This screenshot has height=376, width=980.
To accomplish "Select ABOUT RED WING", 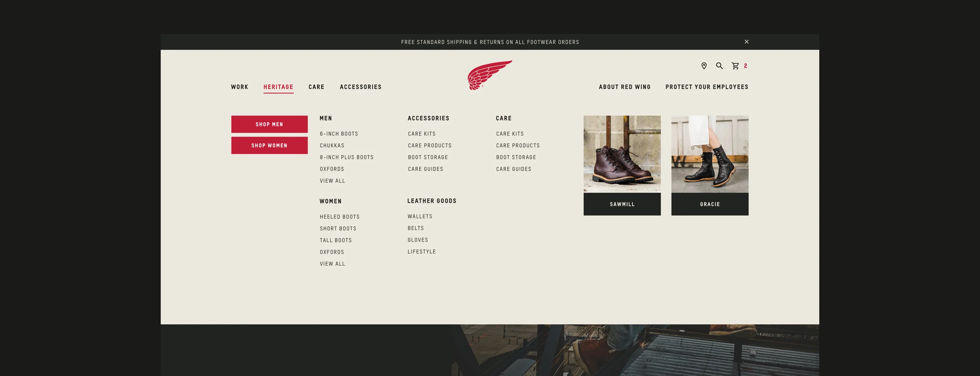I will coord(624,87).
